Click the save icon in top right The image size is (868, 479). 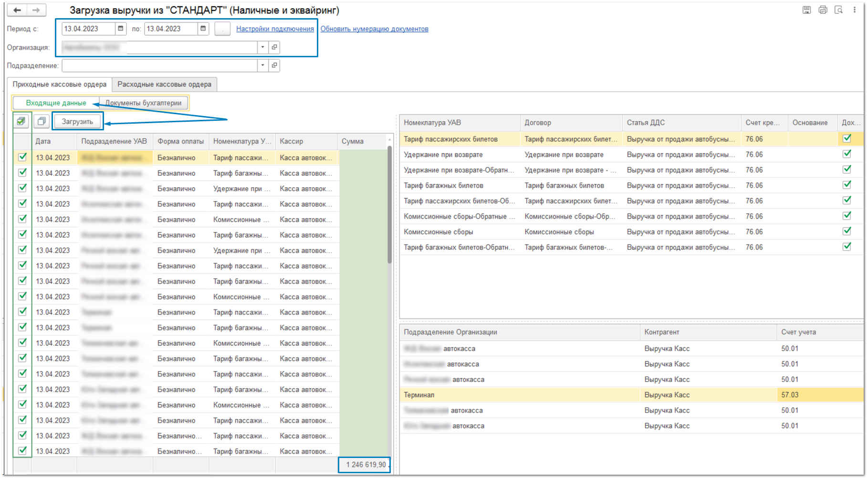806,10
